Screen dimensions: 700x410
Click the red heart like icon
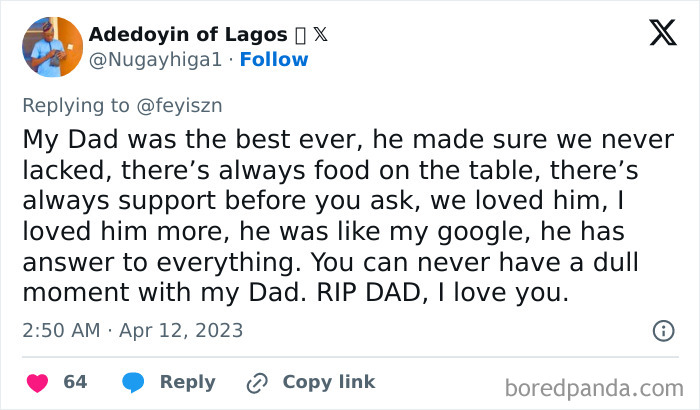pos(37,382)
